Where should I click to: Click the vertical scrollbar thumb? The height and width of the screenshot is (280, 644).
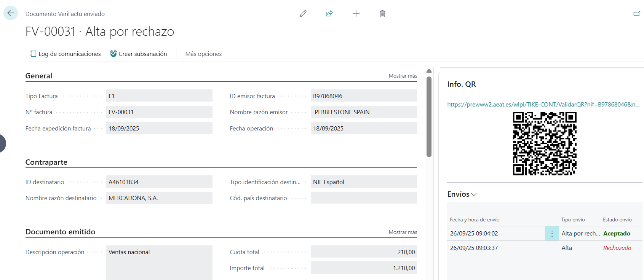tap(429, 116)
